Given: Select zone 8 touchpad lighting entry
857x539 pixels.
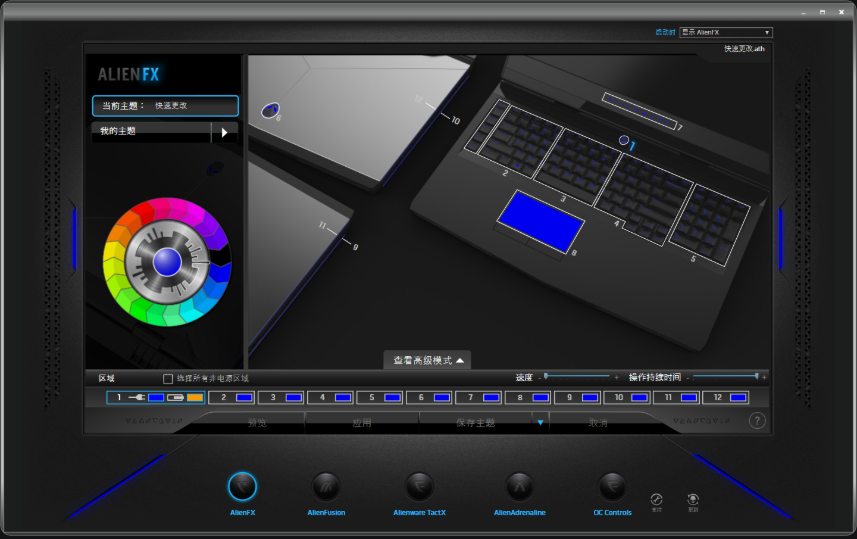Looking at the screenshot, I should [527, 397].
